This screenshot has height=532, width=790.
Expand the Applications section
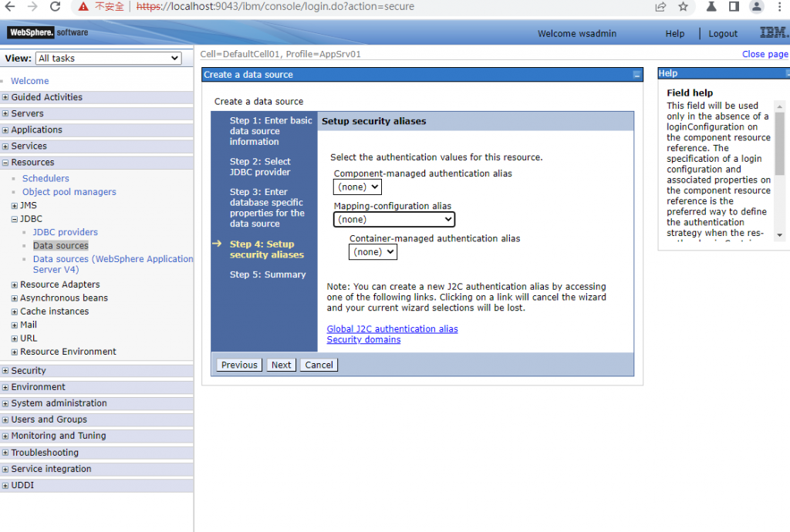[5, 130]
